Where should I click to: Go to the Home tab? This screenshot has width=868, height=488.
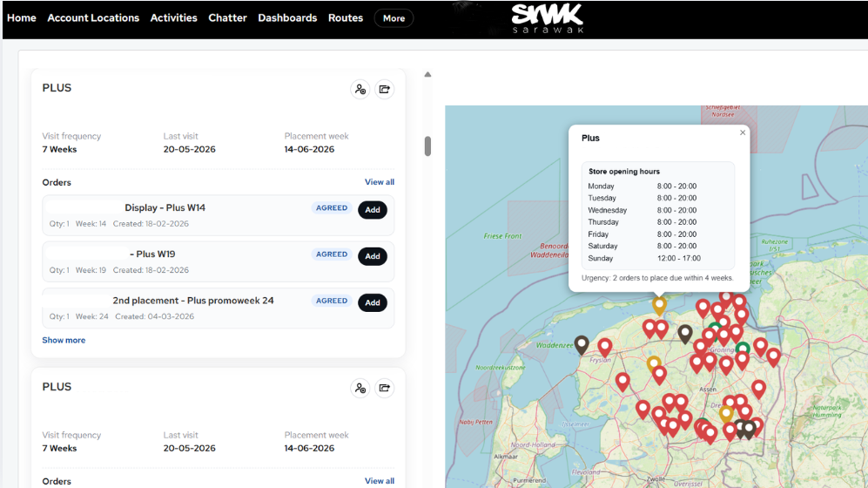click(x=22, y=17)
